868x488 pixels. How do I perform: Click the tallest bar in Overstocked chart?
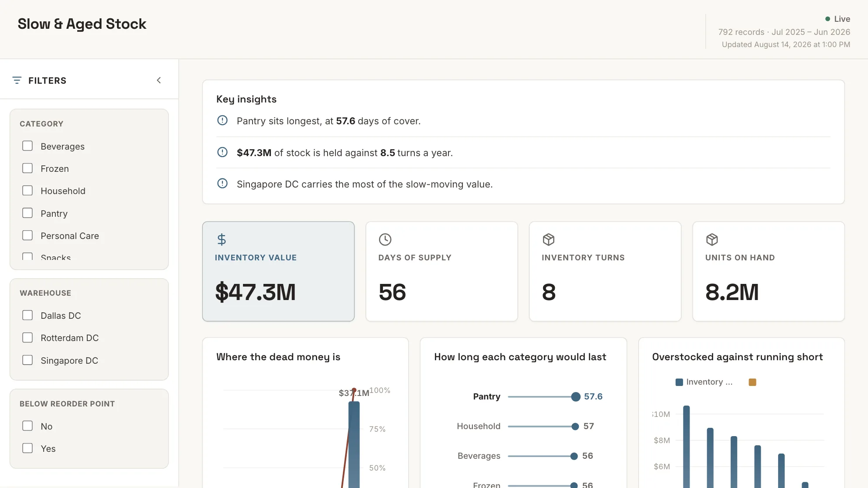[x=687, y=447]
